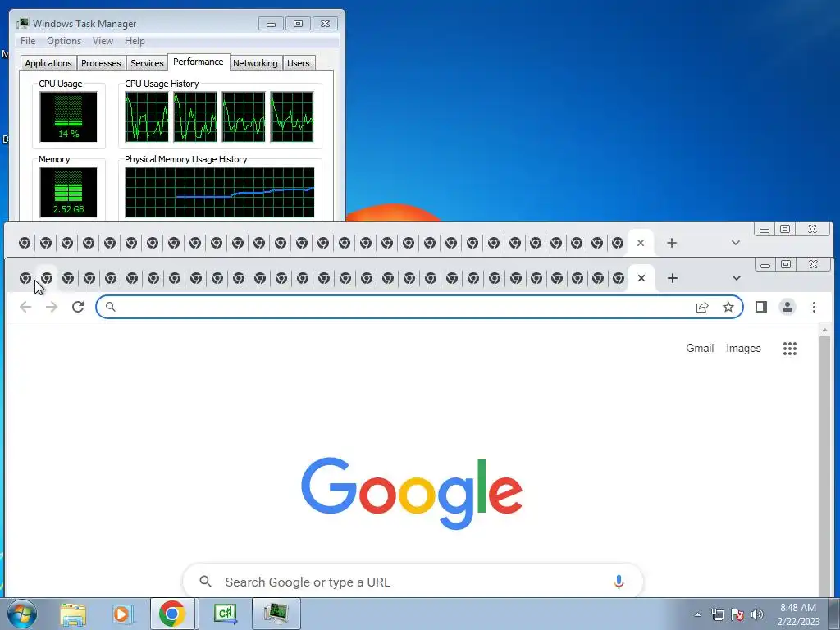Viewport: 840px width, 630px height.
Task: Select first tab in back Chrome window
Action: [25, 243]
